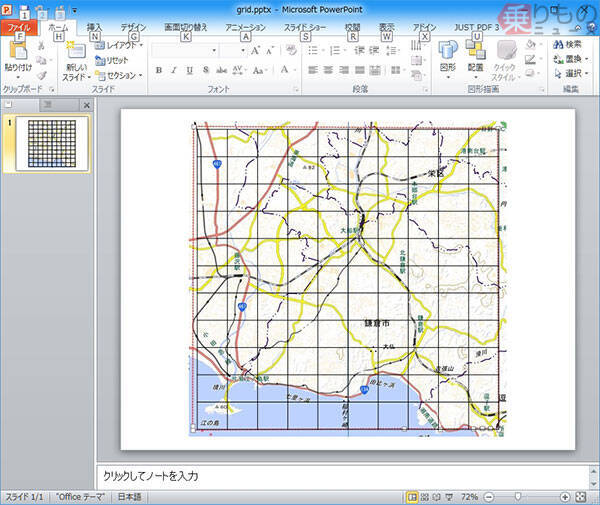The height and width of the screenshot is (505, 600).
Task: Click the 貼り付け (Paste) icon
Action: (x=16, y=50)
